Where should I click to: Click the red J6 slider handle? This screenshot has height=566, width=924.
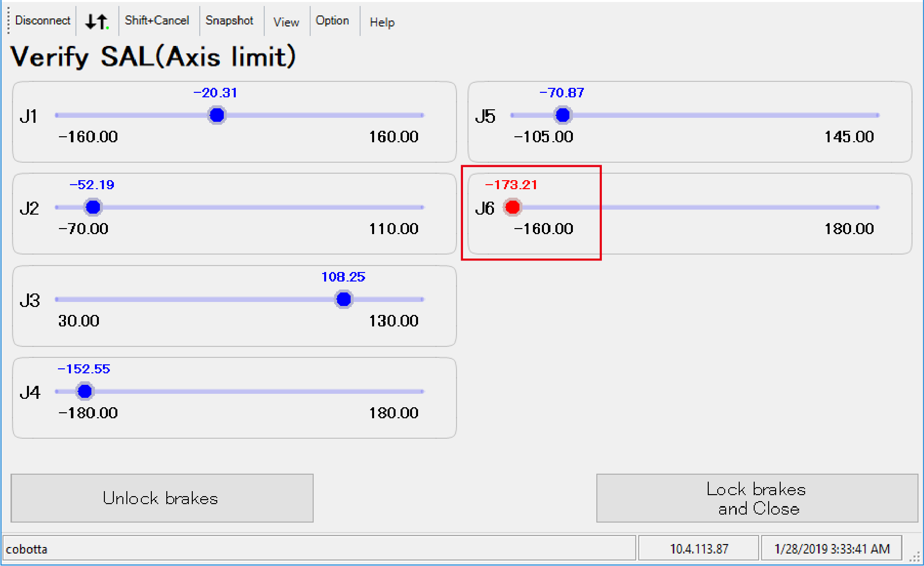[512, 207]
